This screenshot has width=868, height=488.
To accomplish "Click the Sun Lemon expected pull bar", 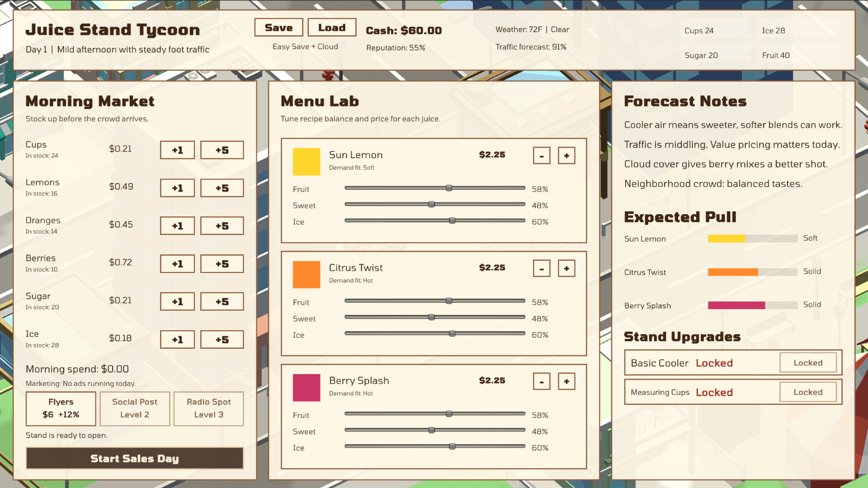I will [x=753, y=239].
